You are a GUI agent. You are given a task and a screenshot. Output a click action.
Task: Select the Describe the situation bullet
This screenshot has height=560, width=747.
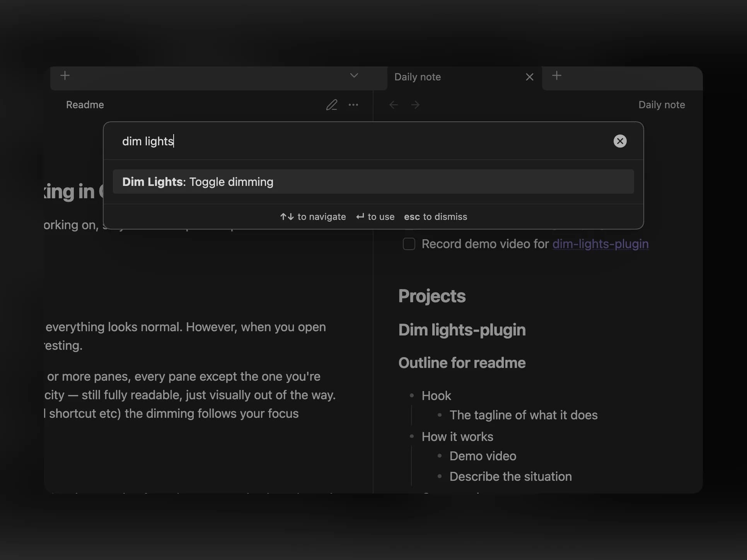[510, 477]
